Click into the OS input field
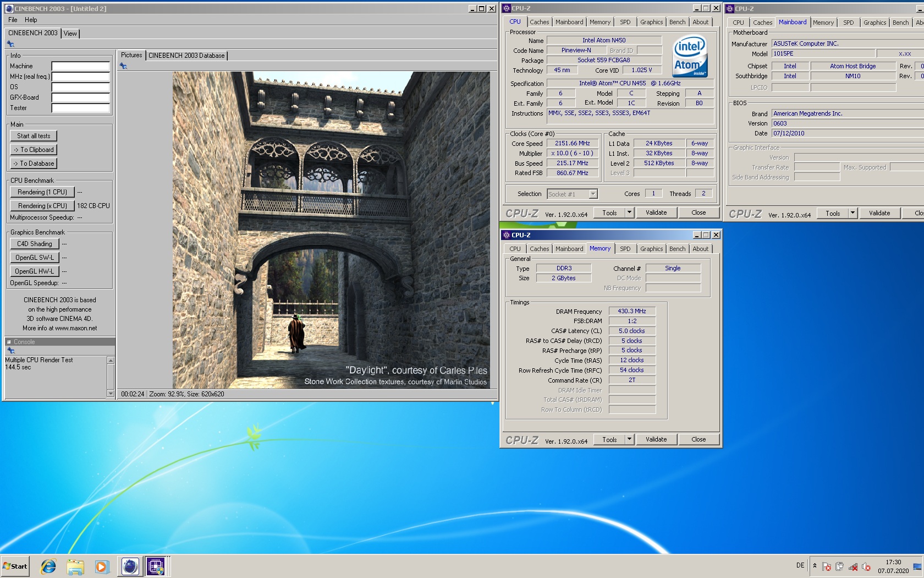The height and width of the screenshot is (578, 924). [81, 87]
